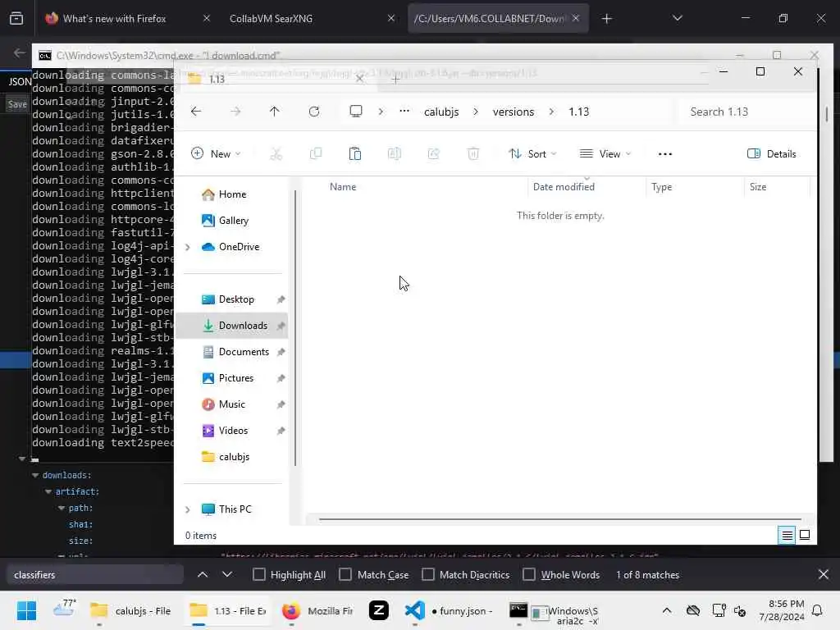Screen dimensions: 840x630
Task: Open notification bell in system tray
Action: (x=817, y=610)
